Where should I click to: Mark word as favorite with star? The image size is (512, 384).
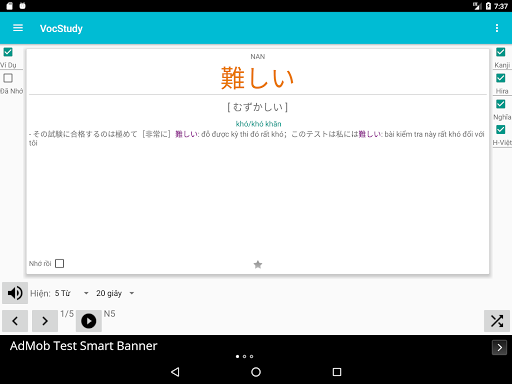[258, 264]
